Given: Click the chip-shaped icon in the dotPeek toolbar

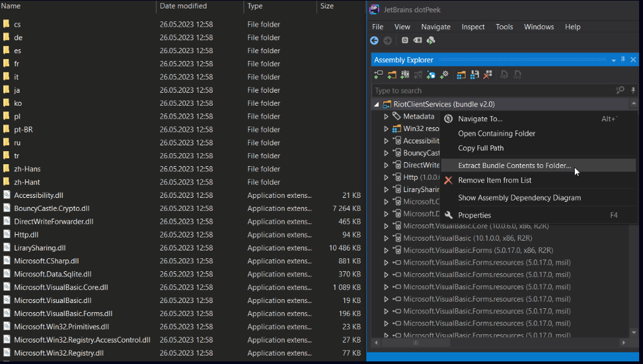Looking at the screenshot, I should coord(405,40).
